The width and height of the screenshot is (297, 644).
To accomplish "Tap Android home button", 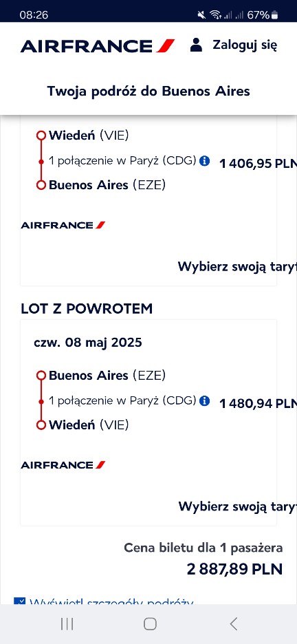I will pos(150,624).
